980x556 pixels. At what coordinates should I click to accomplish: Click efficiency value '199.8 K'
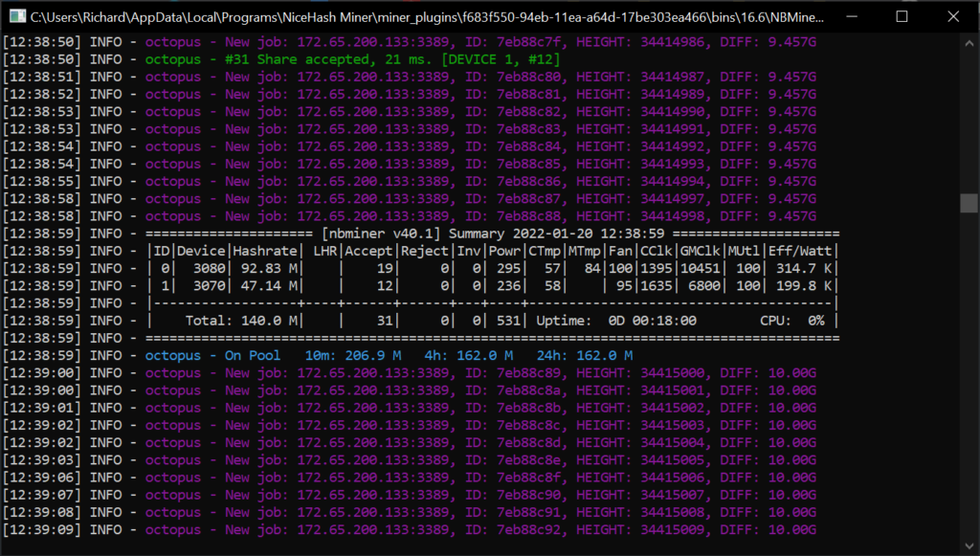[x=804, y=286]
